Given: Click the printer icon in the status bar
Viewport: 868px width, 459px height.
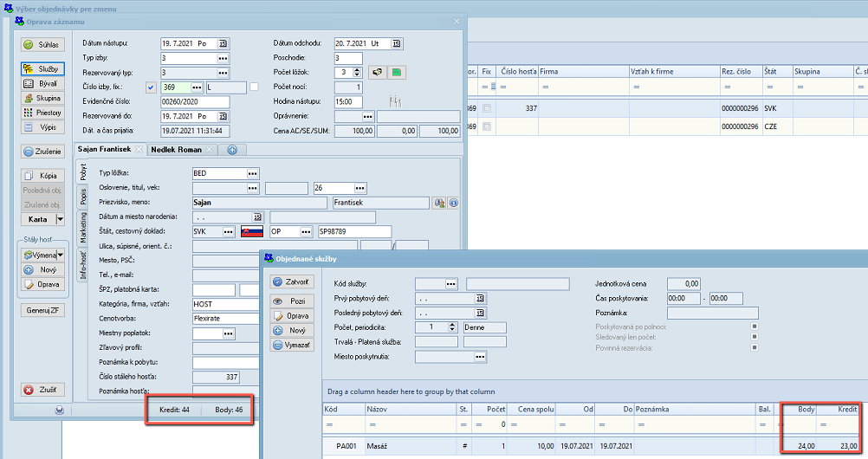Looking at the screenshot, I should [59, 410].
